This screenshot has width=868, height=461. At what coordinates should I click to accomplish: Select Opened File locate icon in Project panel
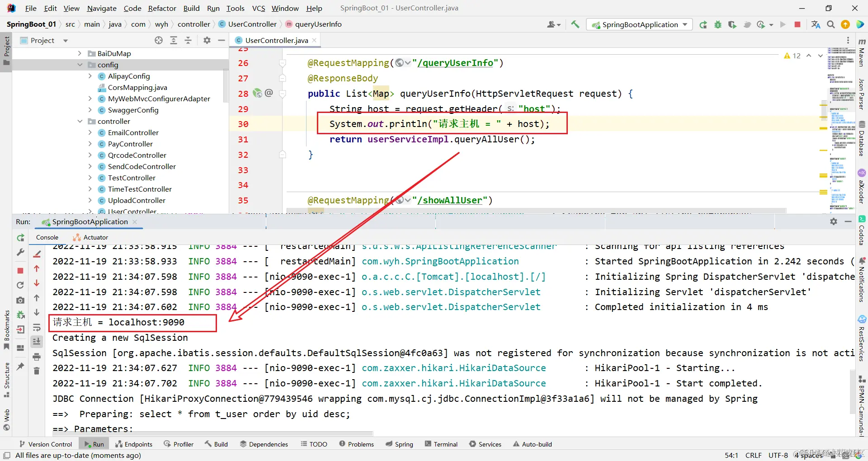tap(159, 40)
